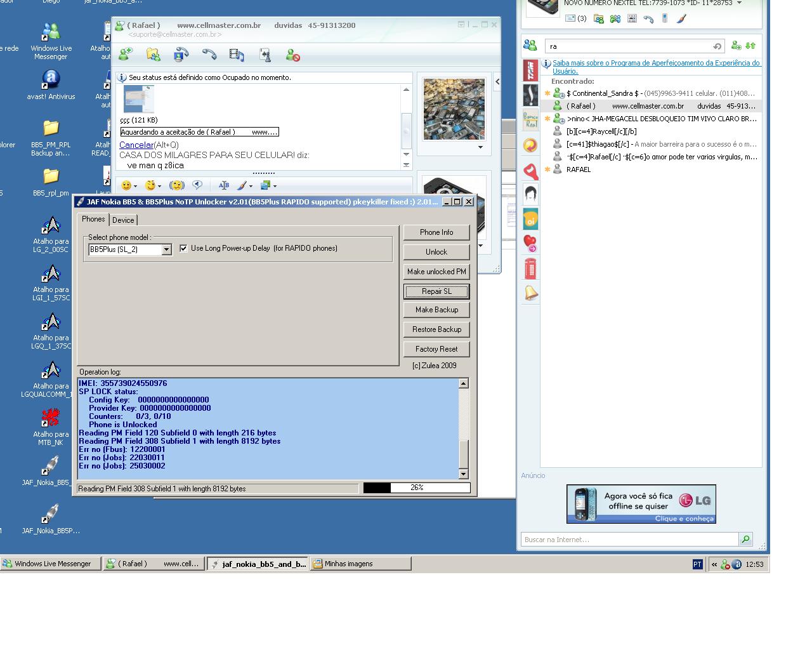The image size is (812, 650).
Task: Open BB5_rpl_pm desktop folder
Action: (x=51, y=182)
